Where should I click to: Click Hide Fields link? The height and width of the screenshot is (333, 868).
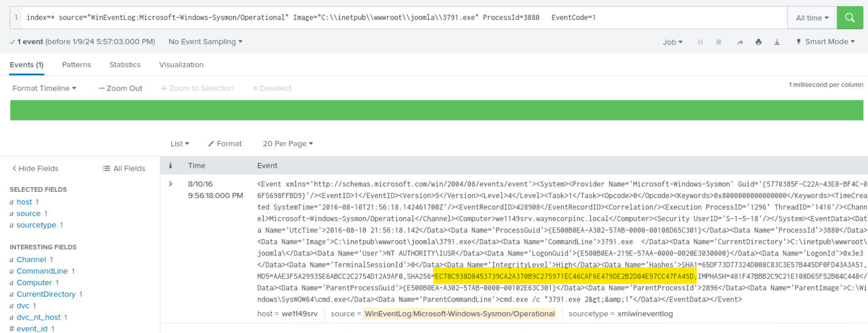[35, 168]
